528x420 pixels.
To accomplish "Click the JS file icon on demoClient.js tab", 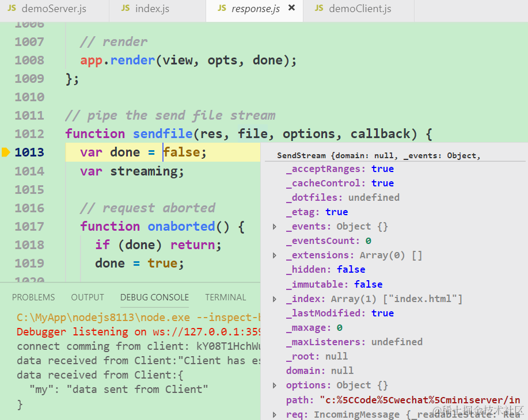I will [x=319, y=8].
